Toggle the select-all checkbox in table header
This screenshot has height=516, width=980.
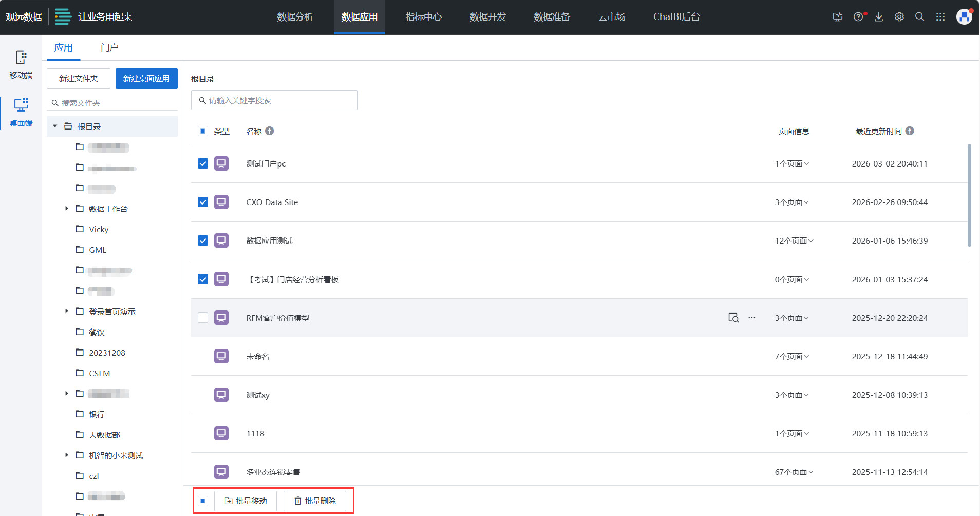click(203, 131)
